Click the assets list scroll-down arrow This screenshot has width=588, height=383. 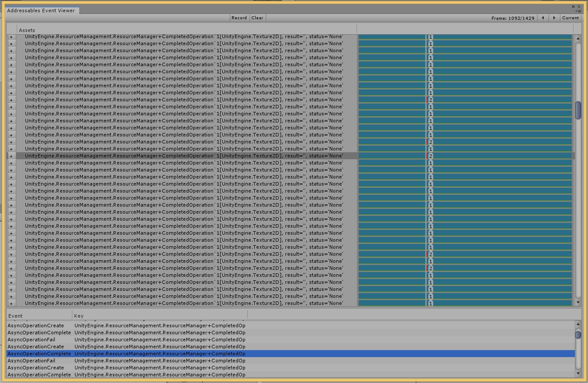[578, 302]
